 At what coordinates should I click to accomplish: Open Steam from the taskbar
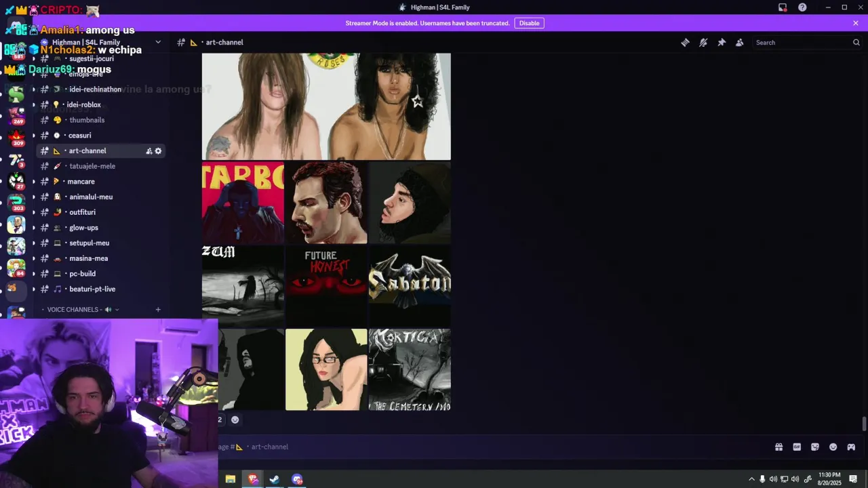pos(275,479)
